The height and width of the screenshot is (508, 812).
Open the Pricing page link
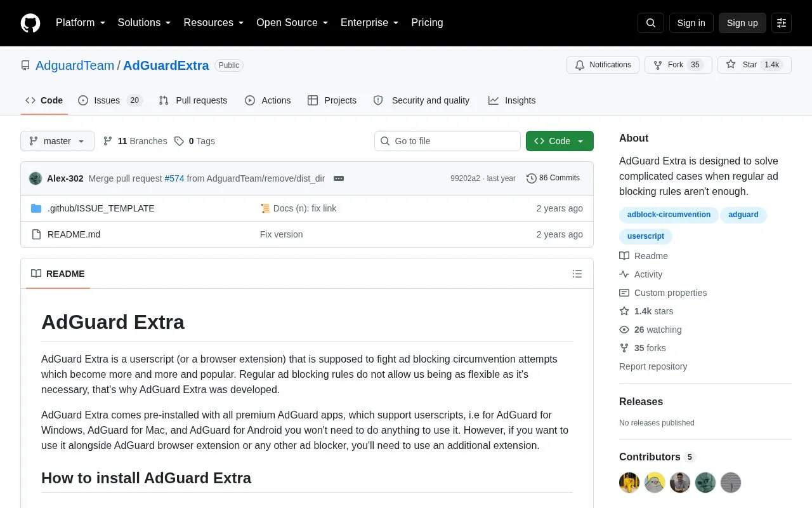[427, 23]
